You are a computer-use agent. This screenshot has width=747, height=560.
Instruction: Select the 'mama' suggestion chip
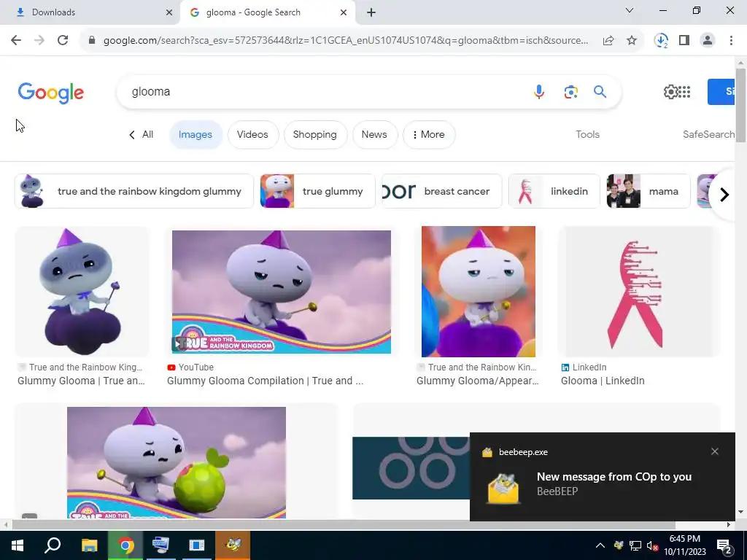pos(649,191)
